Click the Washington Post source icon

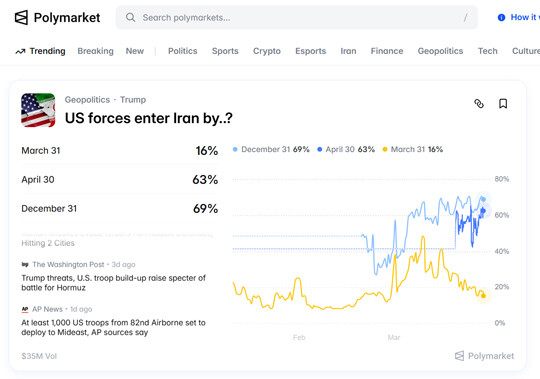pos(25,264)
